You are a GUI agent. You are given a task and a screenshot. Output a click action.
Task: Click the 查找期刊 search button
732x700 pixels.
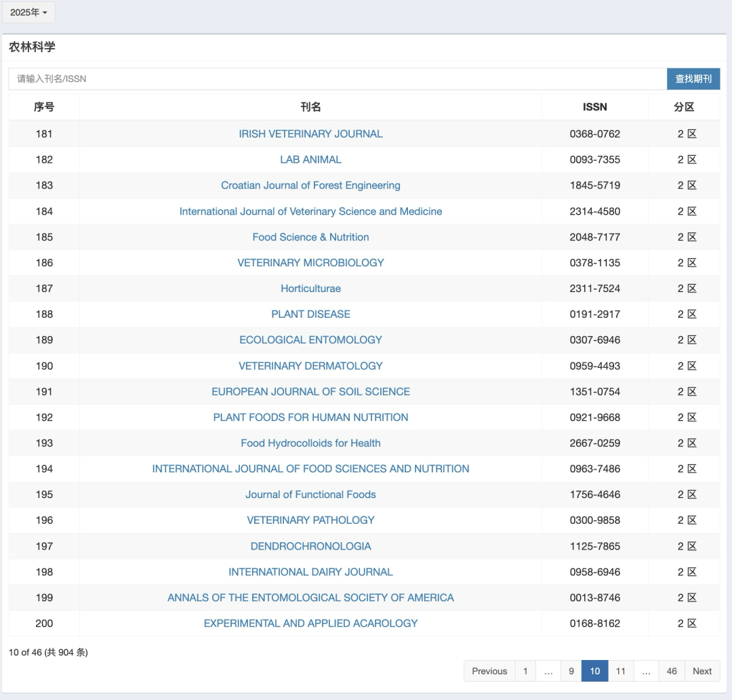pyautogui.click(x=693, y=79)
